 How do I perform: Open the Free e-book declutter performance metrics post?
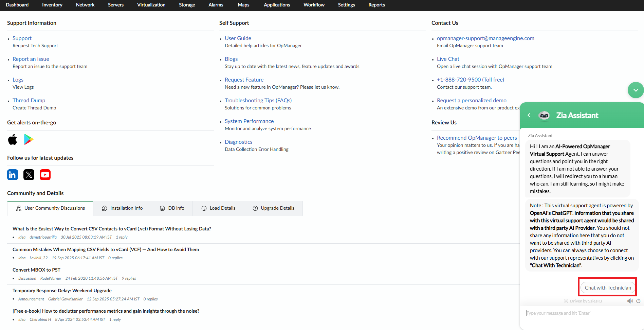[106, 311]
